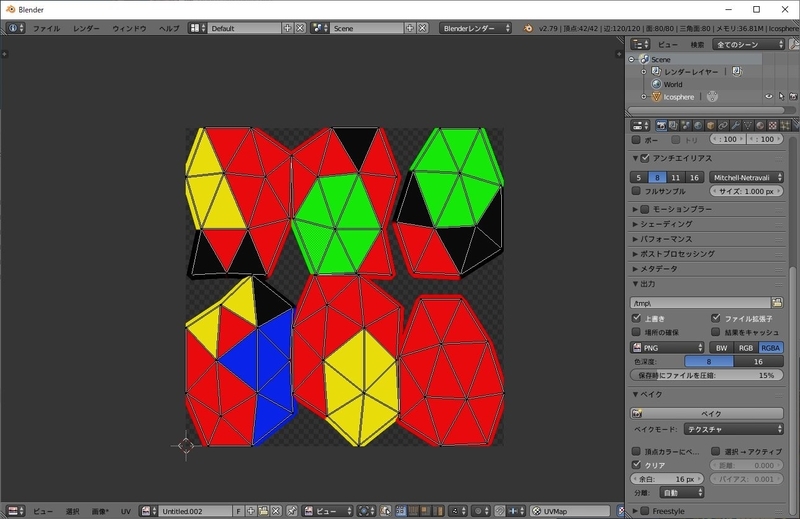Collapse the Scene tree node in outliner
Image resolution: width=800 pixels, height=519 pixels.
(632, 59)
